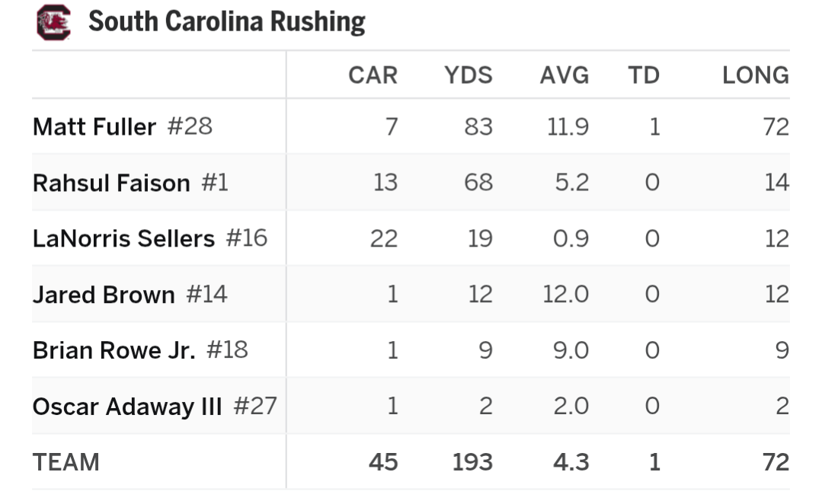This screenshot has width=822, height=504.
Task: Click the TD column header
Action: coord(644,75)
